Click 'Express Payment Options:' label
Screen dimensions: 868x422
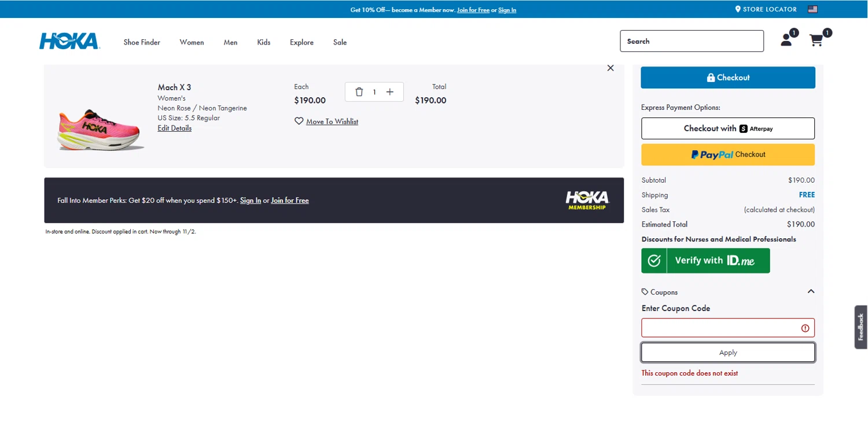click(x=681, y=108)
